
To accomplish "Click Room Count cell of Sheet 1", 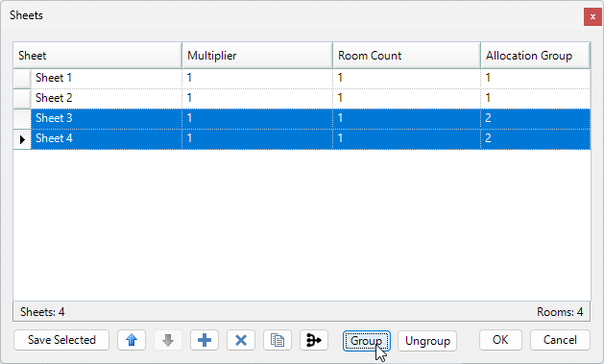I will click(407, 78).
